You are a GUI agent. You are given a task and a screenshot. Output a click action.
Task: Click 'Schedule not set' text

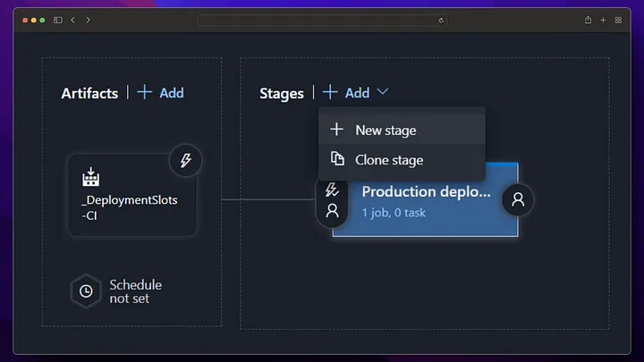click(136, 291)
